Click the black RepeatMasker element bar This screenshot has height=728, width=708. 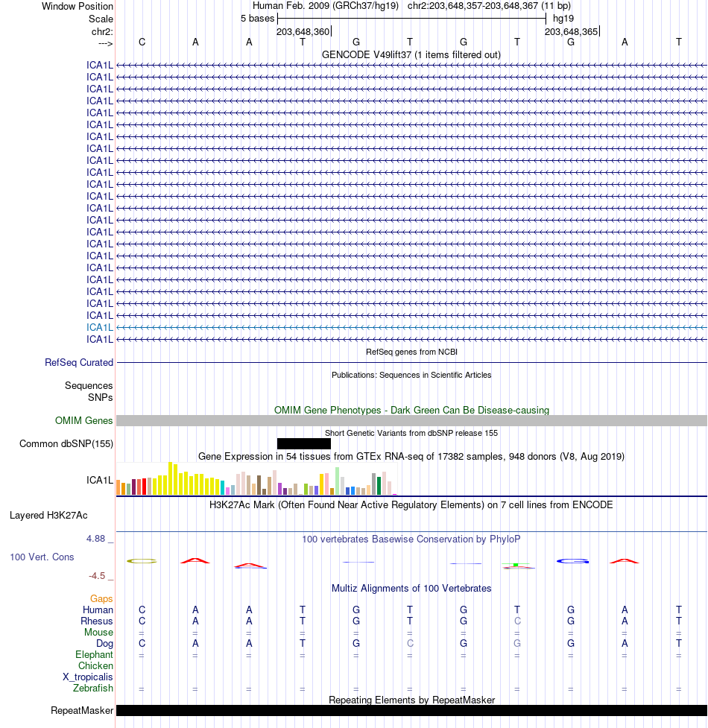[411, 710]
